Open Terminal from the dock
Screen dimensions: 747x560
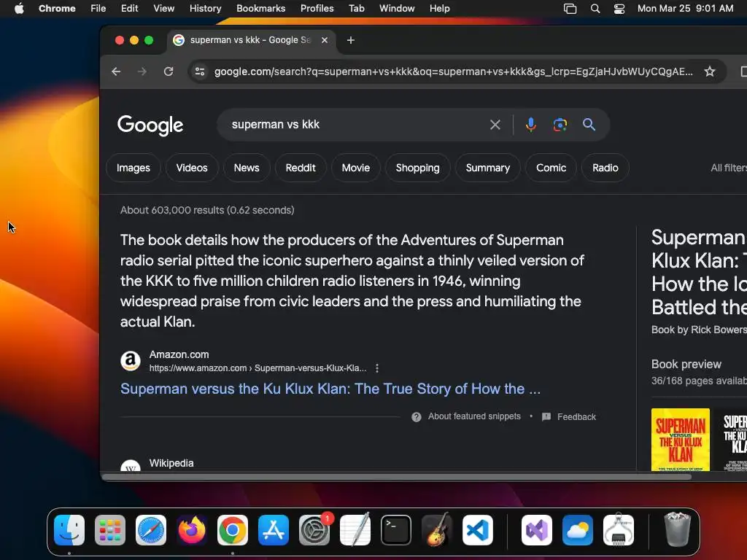[x=396, y=530]
